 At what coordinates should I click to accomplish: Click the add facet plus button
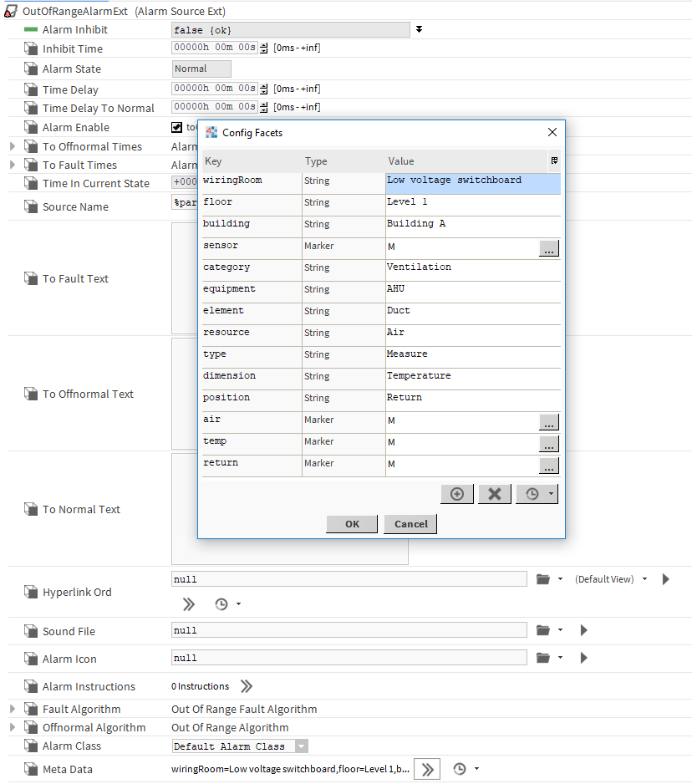(x=457, y=494)
